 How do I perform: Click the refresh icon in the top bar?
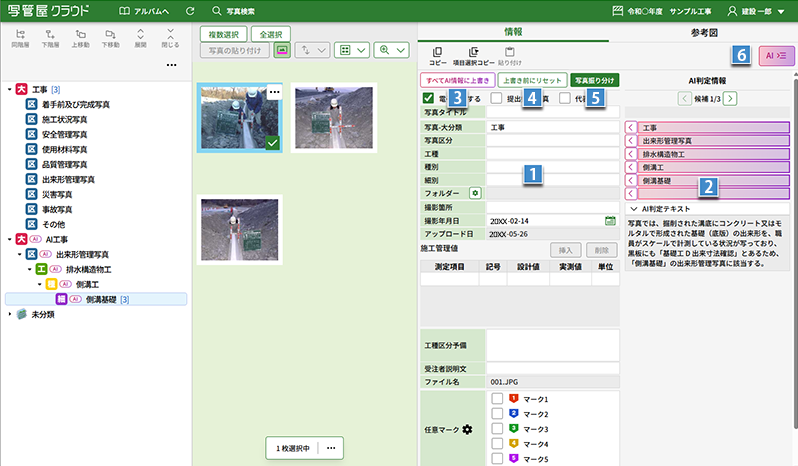pos(190,11)
